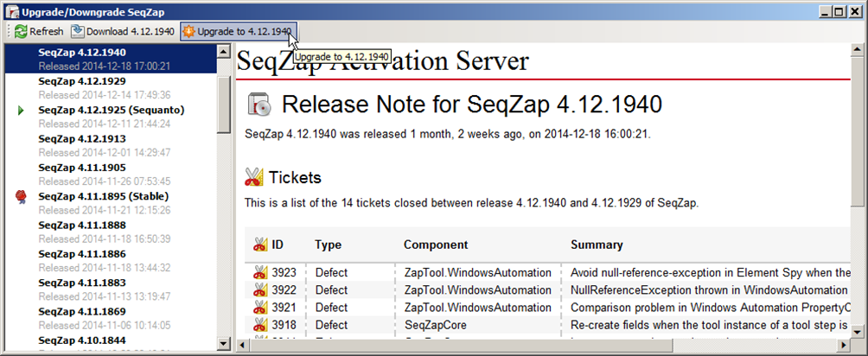This screenshot has height=356, width=868.
Task: Click release notes vertical scroll up arrow
Action: point(857,50)
